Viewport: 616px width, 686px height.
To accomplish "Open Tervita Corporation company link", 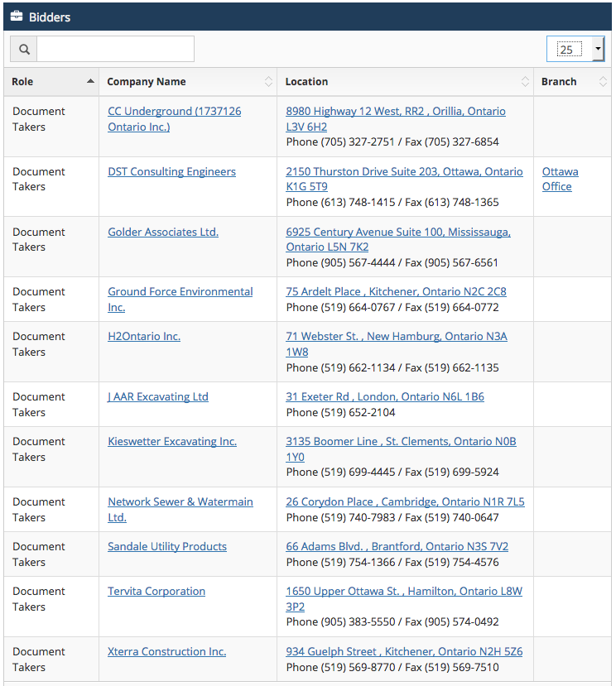I will pos(156,591).
